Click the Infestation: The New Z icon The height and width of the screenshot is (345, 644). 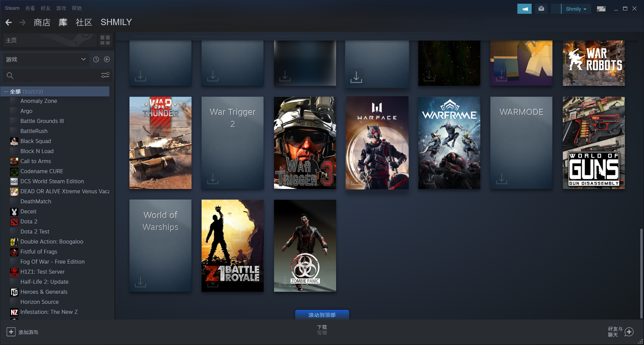point(14,312)
